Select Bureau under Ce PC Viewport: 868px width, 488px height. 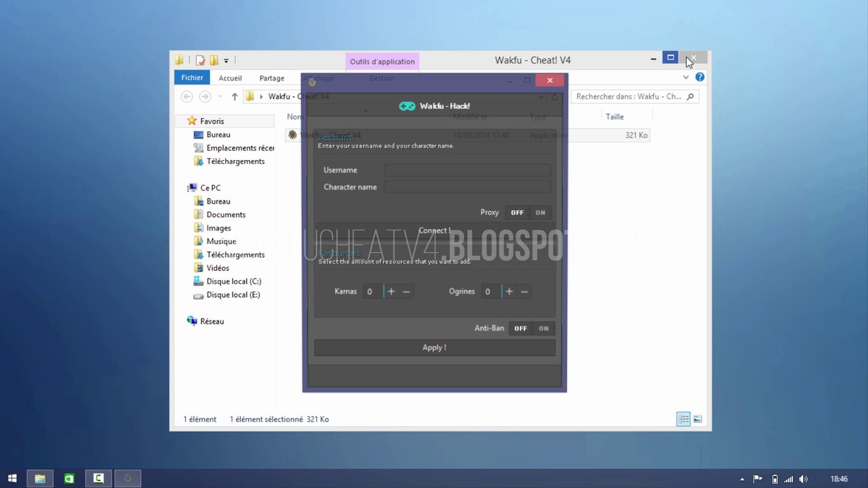(x=218, y=201)
